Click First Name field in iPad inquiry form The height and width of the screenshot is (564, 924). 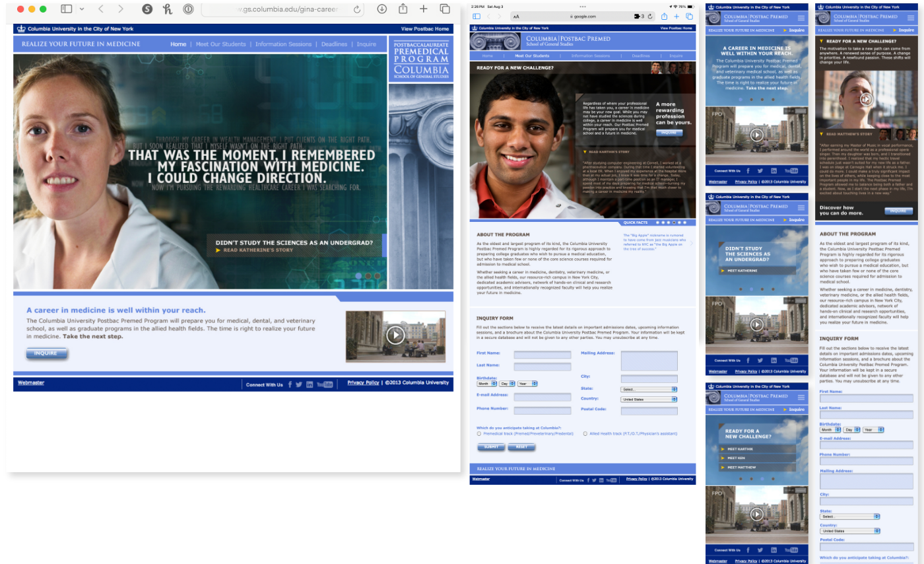(543, 355)
